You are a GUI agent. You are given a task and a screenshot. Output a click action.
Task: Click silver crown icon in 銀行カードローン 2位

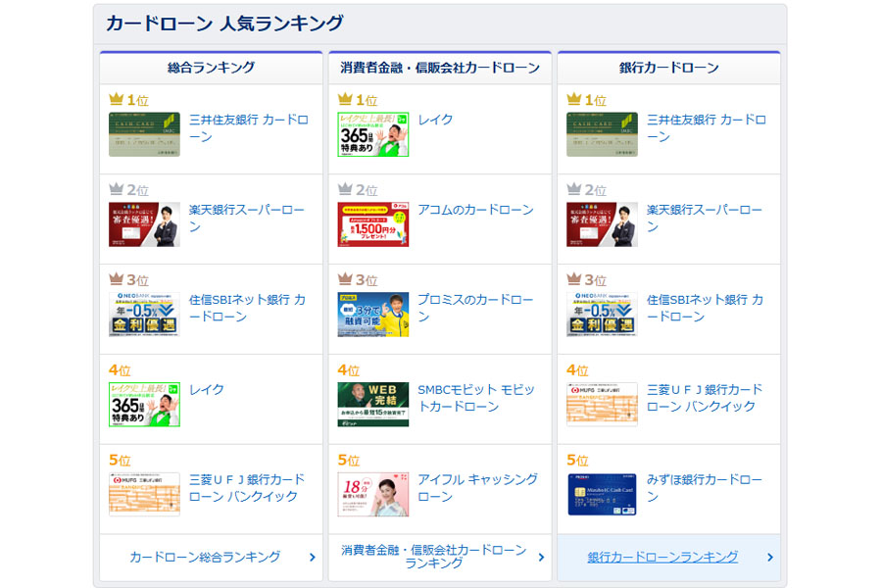pyautogui.click(x=574, y=189)
